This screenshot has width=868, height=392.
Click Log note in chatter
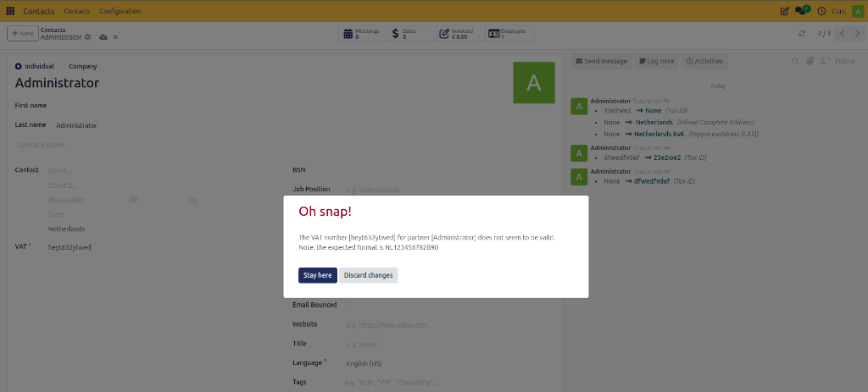click(x=657, y=61)
